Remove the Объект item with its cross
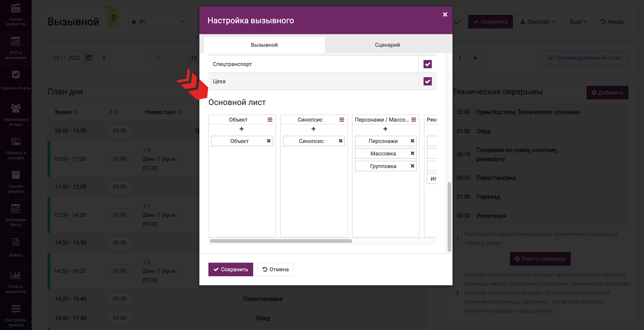 point(269,141)
